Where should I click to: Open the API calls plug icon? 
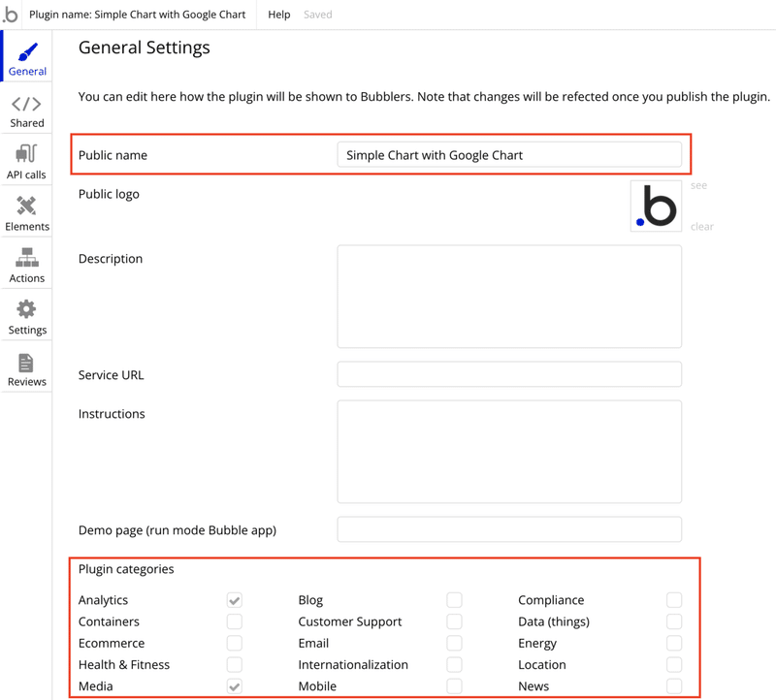coord(26,153)
